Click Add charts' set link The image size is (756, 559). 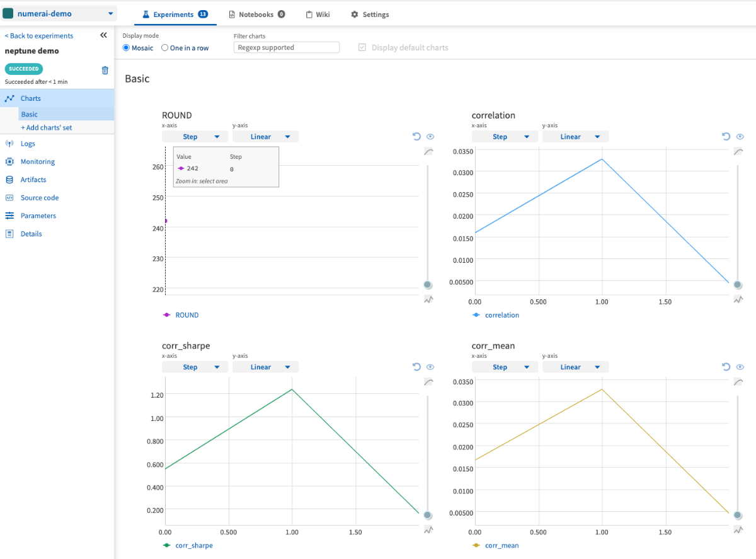(x=47, y=127)
